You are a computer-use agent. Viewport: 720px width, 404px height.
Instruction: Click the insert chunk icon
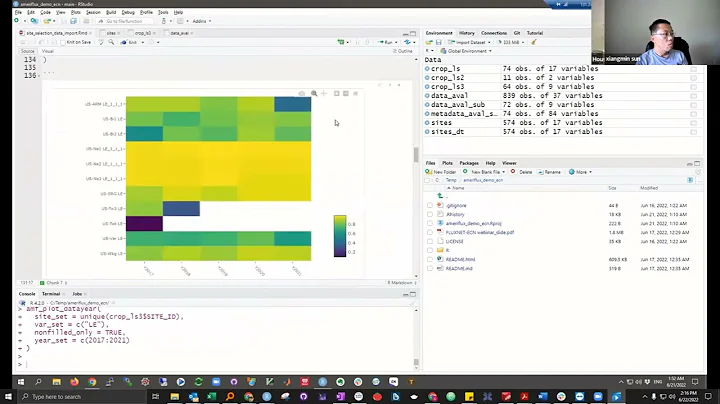pyautogui.click(x=341, y=42)
